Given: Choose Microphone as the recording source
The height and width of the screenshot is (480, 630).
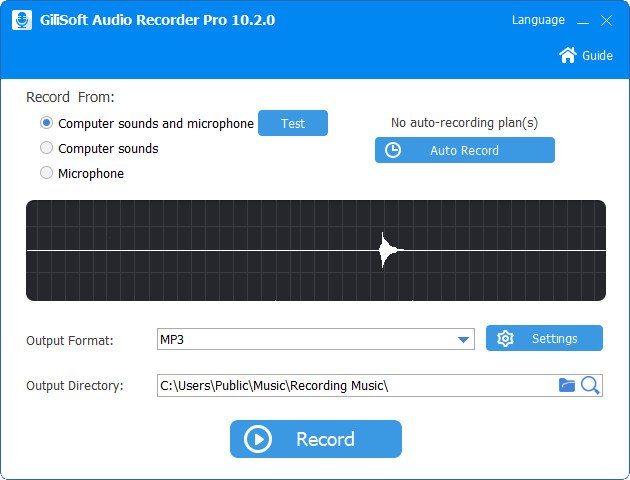Looking at the screenshot, I should click(46, 173).
